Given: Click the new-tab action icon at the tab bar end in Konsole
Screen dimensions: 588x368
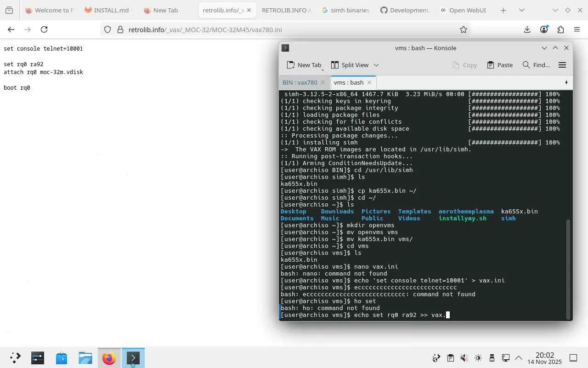Looking at the screenshot, I should coord(566,82).
